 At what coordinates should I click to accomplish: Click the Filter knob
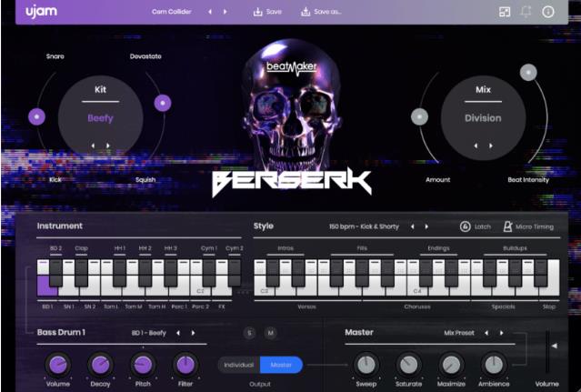[x=185, y=365]
